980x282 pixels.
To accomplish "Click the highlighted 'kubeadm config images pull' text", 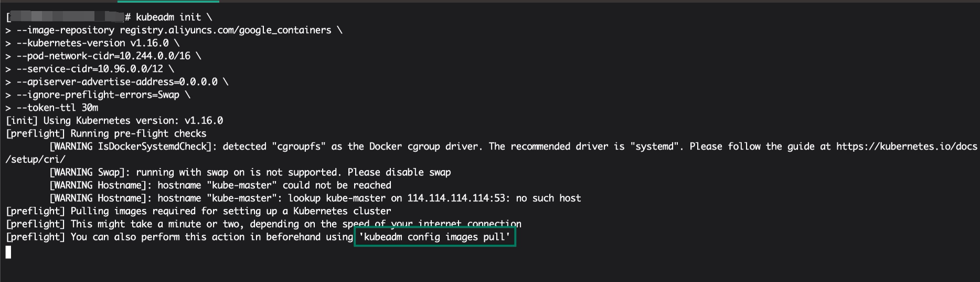I will point(435,237).
